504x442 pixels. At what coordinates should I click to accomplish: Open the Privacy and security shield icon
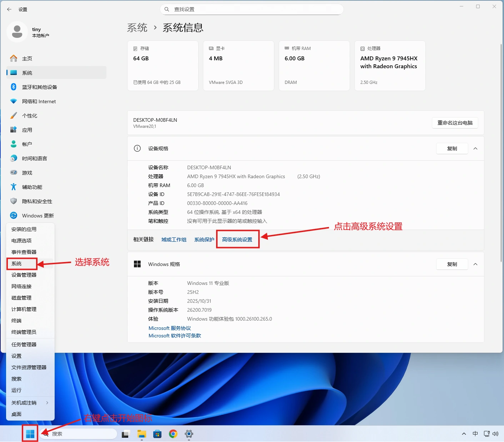[14, 201]
